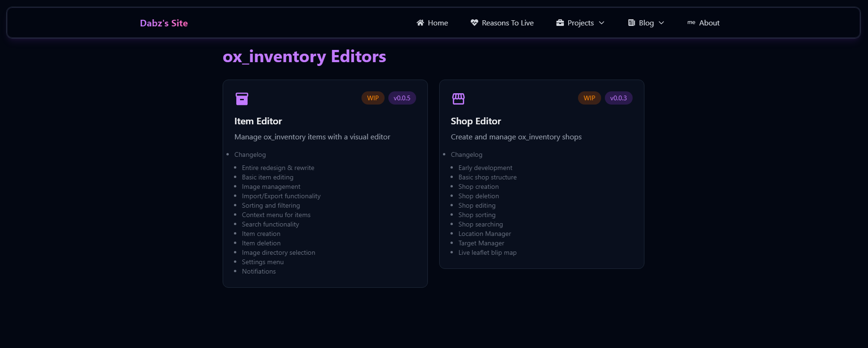868x348 pixels.
Task: Click 'Early development' entry
Action: [485, 168]
